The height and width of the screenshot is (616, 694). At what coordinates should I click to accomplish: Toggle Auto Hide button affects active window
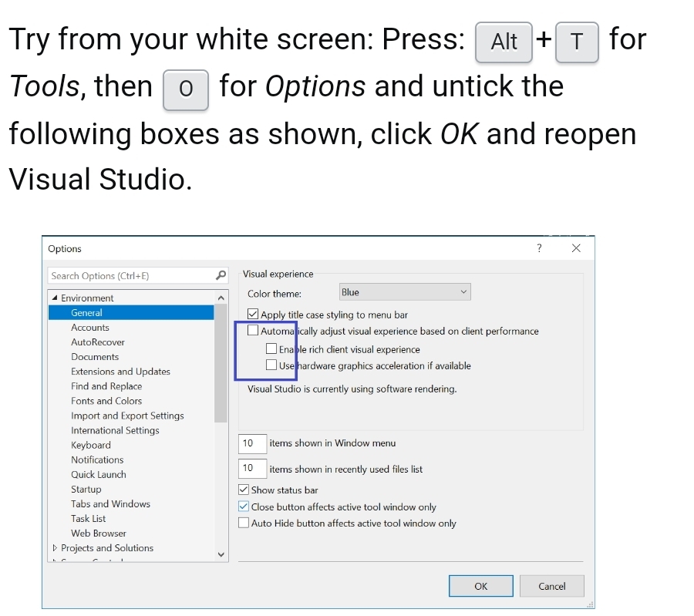click(244, 523)
